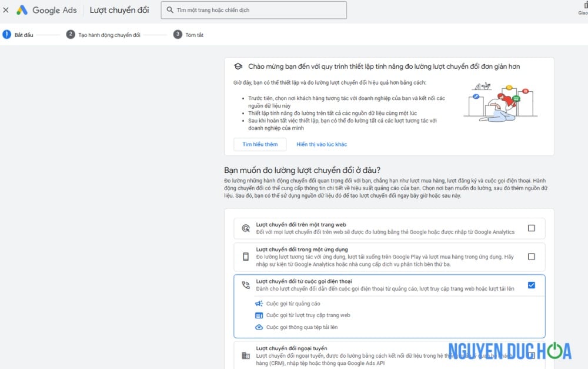Image resolution: width=588 pixels, height=369 pixels.
Task: Uncheck "Lượt chuyển đổi từ cuộc gọi điện thoại"
Action: 531,285
